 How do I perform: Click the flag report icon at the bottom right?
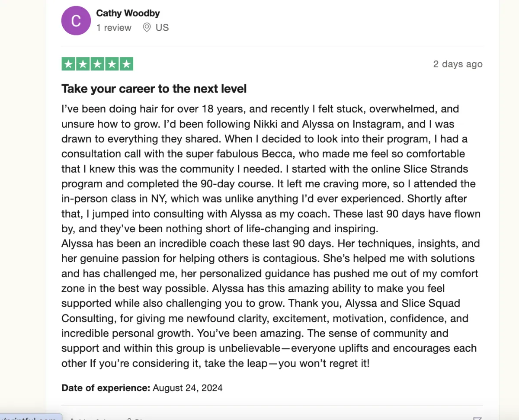477,418
